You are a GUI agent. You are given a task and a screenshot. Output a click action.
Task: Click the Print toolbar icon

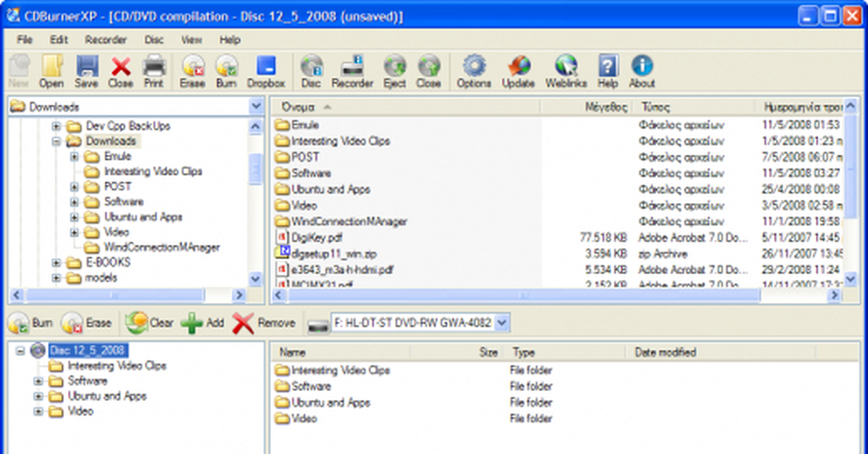pyautogui.click(x=153, y=72)
